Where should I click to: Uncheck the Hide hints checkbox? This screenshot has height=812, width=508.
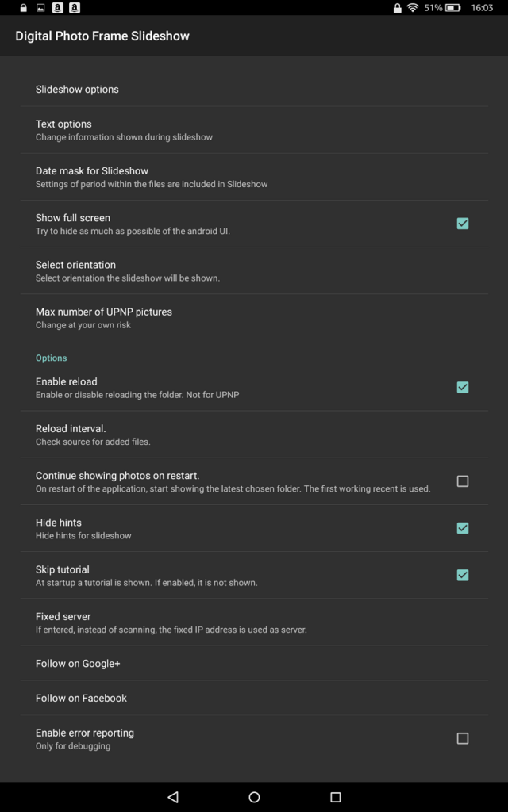[463, 527]
